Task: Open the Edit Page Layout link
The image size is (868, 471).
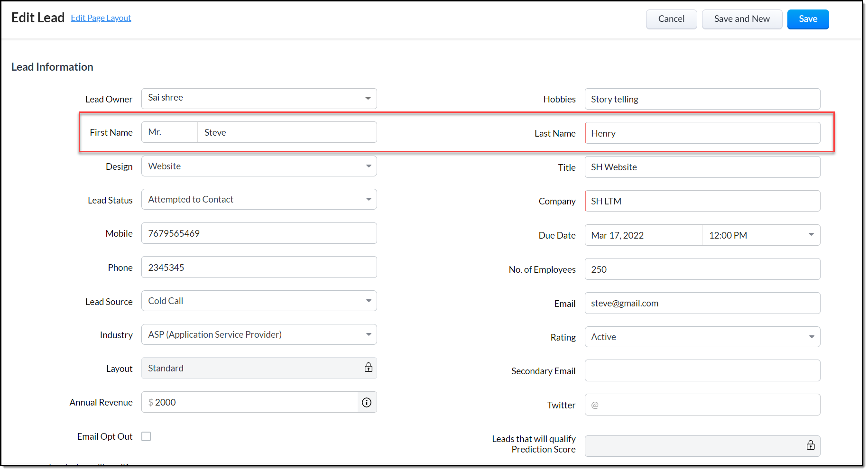Action: point(101,18)
